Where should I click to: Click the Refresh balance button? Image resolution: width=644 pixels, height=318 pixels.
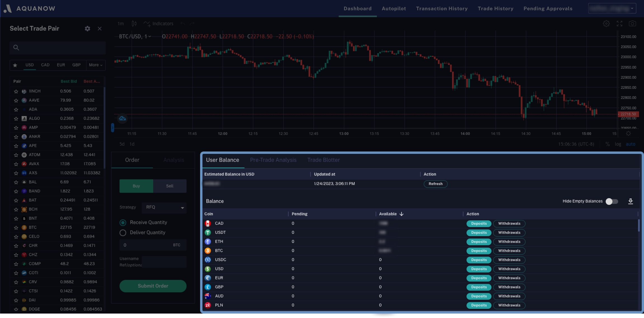pos(435,184)
